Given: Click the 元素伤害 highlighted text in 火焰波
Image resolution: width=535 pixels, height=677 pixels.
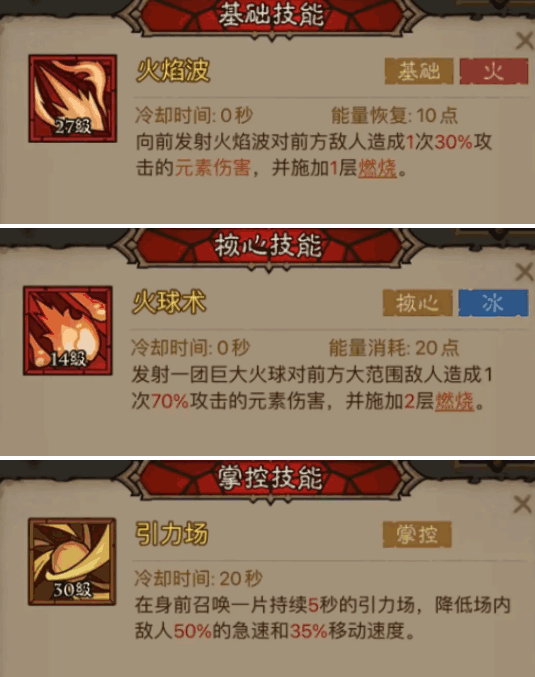Looking at the screenshot, I should [x=212, y=168].
